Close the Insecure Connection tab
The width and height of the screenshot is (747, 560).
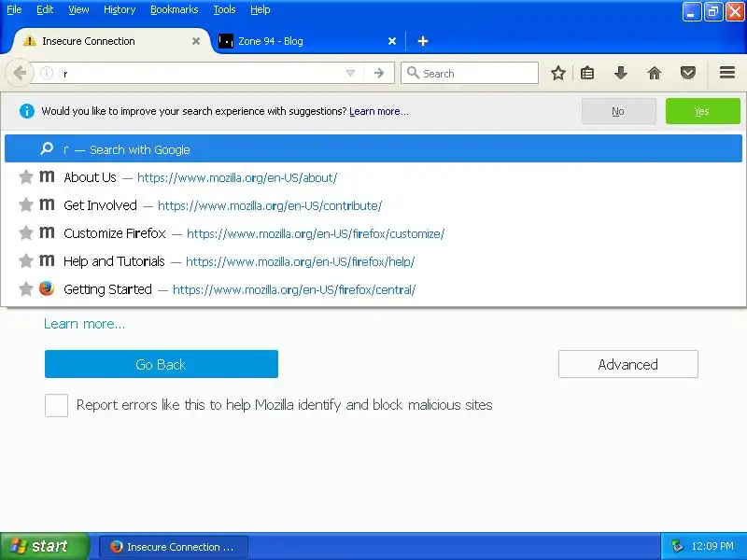click(196, 41)
